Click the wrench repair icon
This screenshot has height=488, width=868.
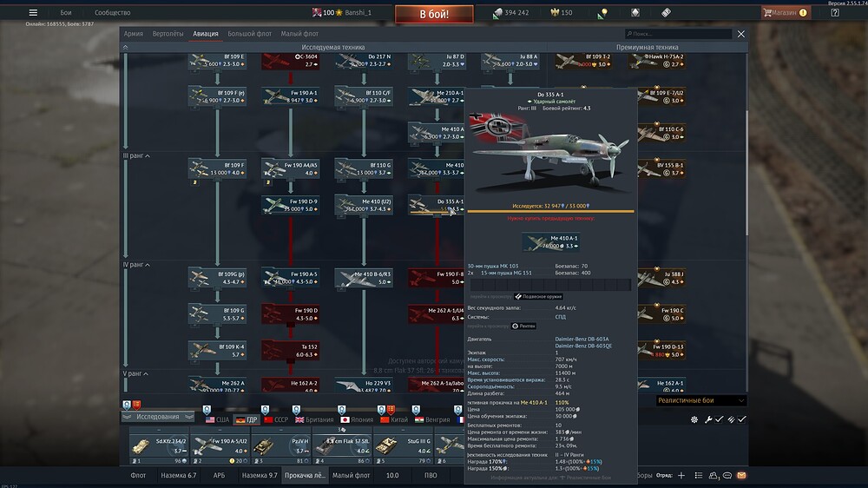pyautogui.click(x=708, y=419)
